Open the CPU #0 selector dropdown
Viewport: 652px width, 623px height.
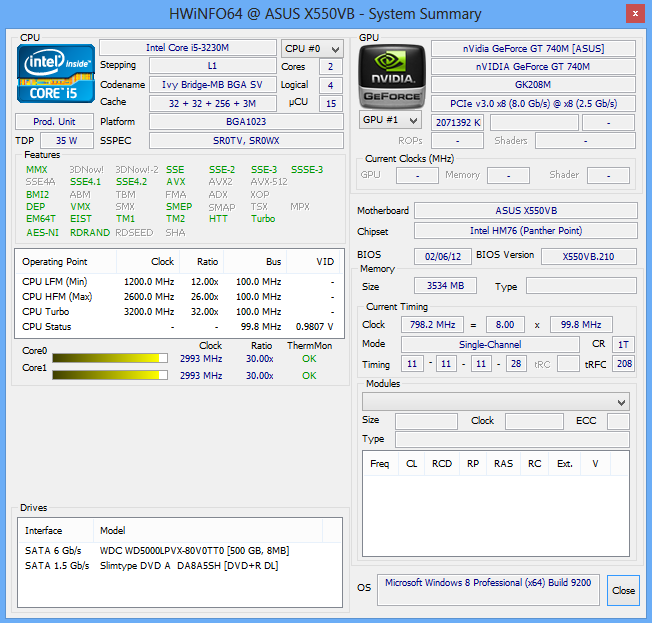click(312, 49)
